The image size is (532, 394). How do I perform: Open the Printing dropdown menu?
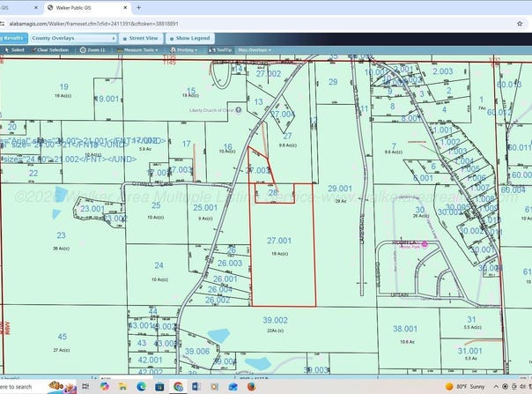point(184,50)
